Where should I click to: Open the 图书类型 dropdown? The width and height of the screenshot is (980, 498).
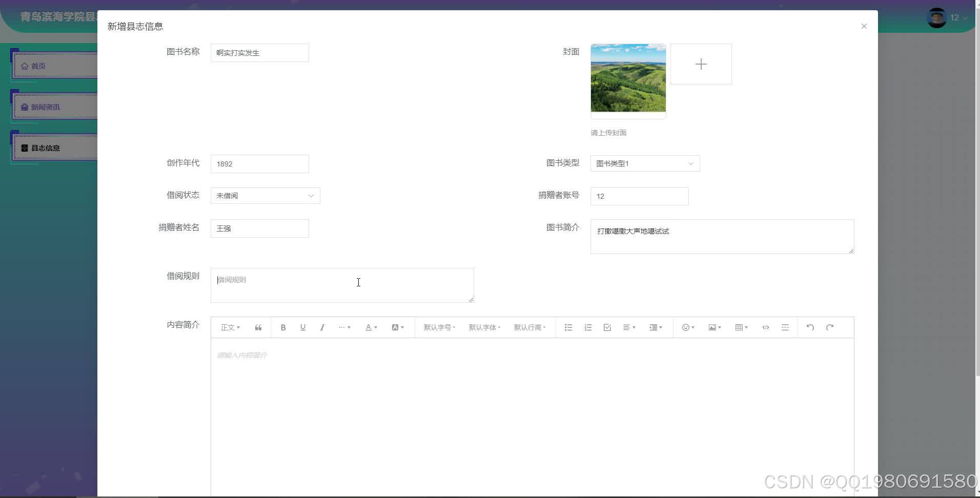pyautogui.click(x=644, y=163)
